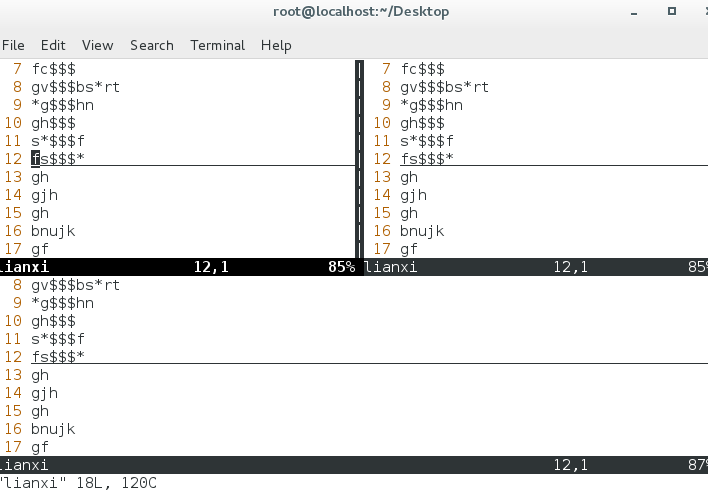This screenshot has height=491, width=708.
Task: Click the 12,1 position in left status bar
Action: click(x=211, y=267)
